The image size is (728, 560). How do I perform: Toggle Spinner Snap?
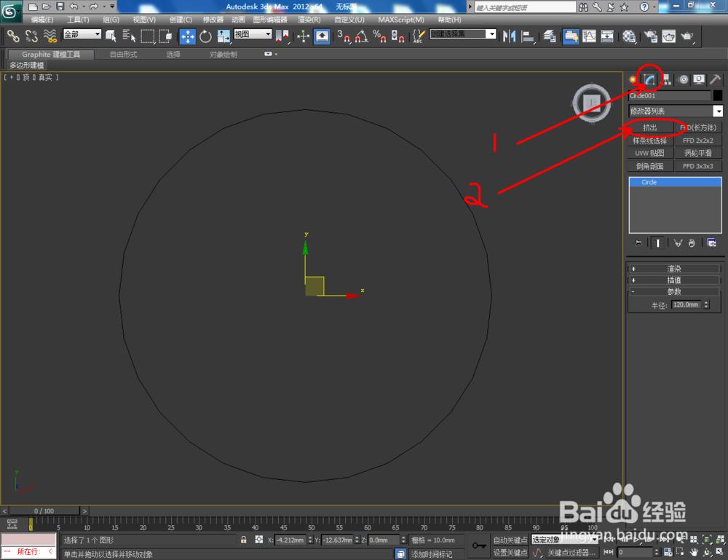397,36
